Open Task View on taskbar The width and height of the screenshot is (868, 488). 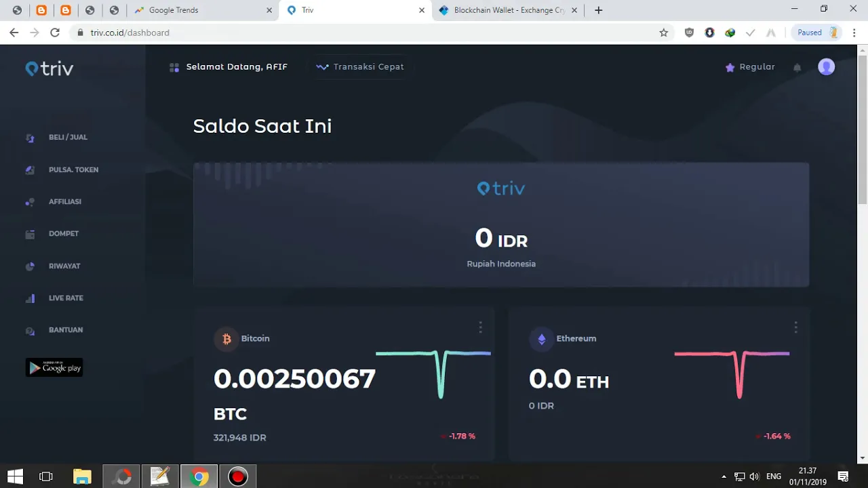click(x=46, y=476)
